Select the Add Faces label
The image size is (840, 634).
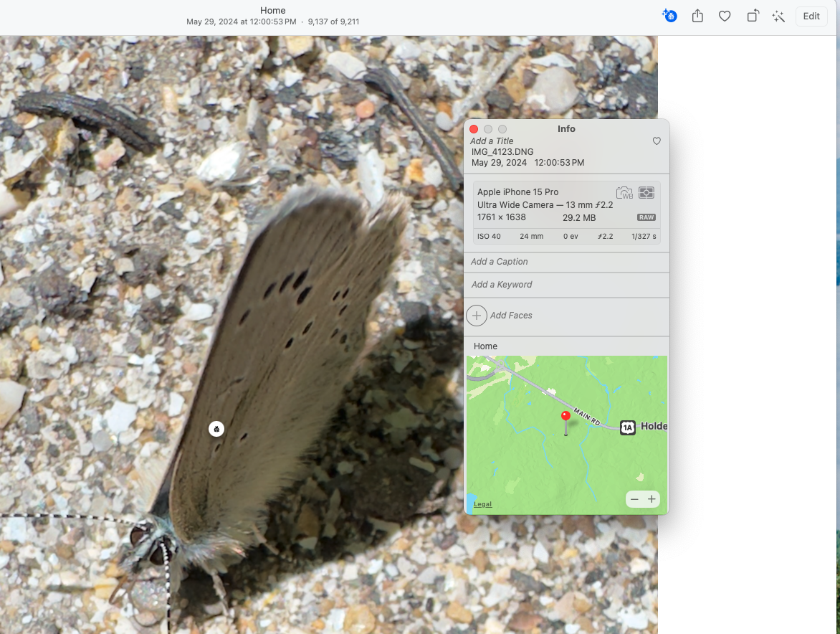pyautogui.click(x=511, y=316)
